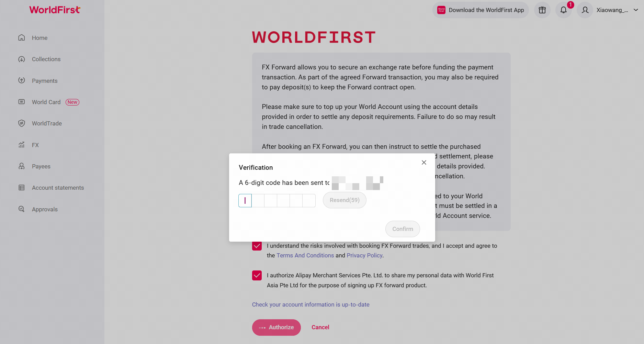This screenshot has width=644, height=344.
Task: Uncheck the FX Forward risks agreement checkbox
Action: click(257, 246)
